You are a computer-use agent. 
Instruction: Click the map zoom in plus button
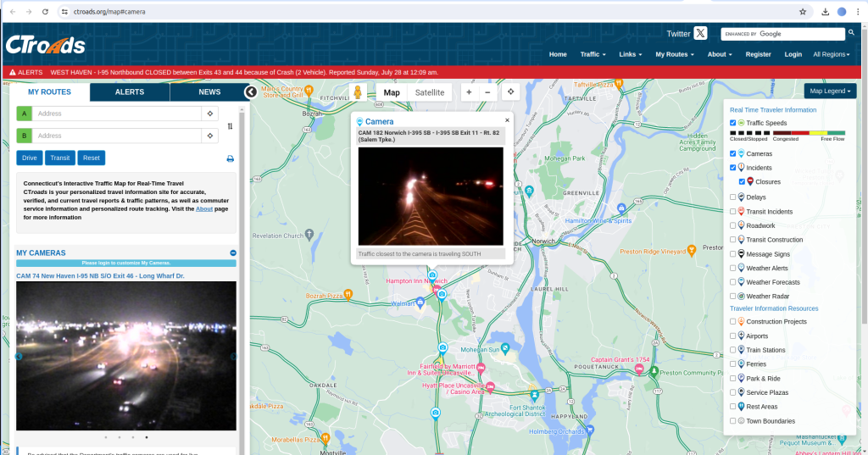click(469, 92)
